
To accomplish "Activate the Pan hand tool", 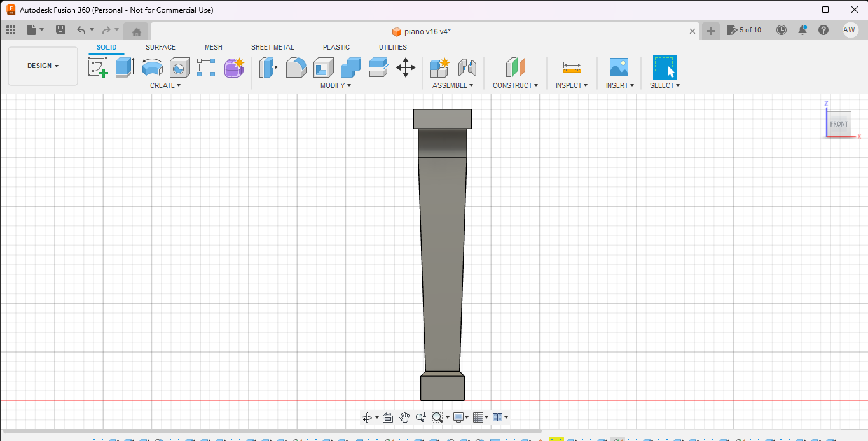I will (404, 417).
